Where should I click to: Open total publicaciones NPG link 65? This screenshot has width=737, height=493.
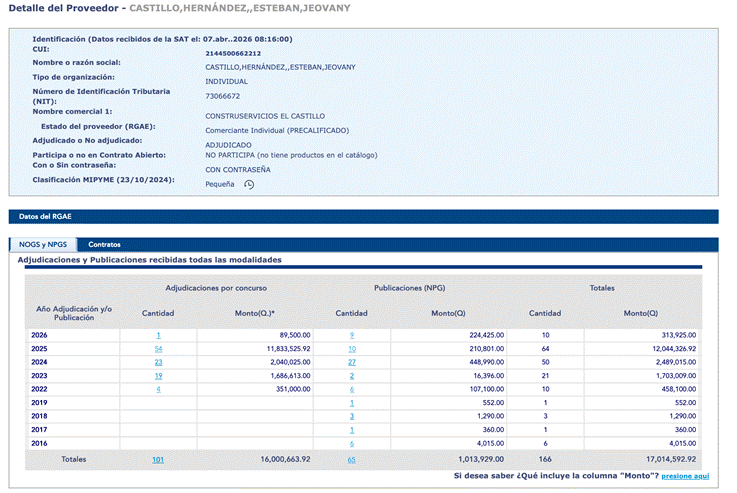tap(352, 460)
